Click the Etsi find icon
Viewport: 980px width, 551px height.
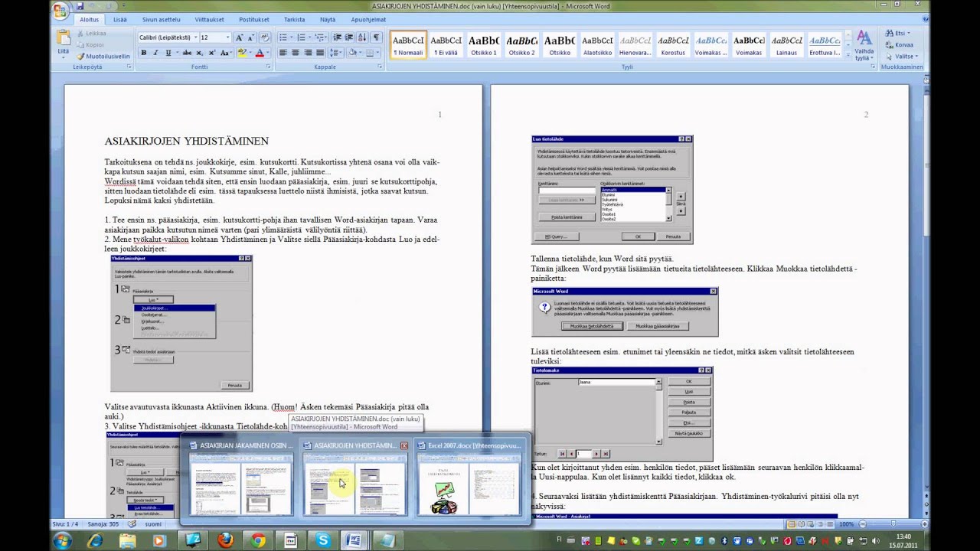click(889, 34)
